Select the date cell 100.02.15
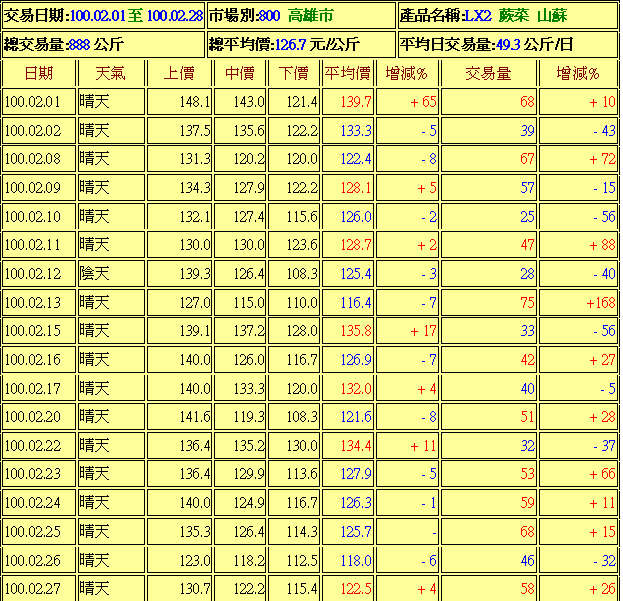Viewport: 623px width, 601px height. pyautogui.click(x=39, y=331)
